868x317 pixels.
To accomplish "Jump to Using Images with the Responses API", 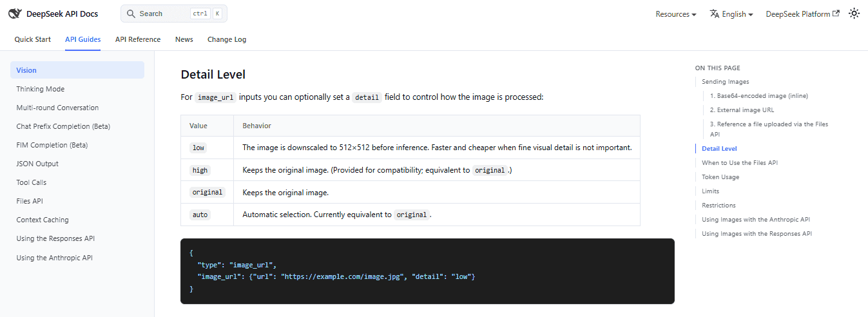I will 757,234.
